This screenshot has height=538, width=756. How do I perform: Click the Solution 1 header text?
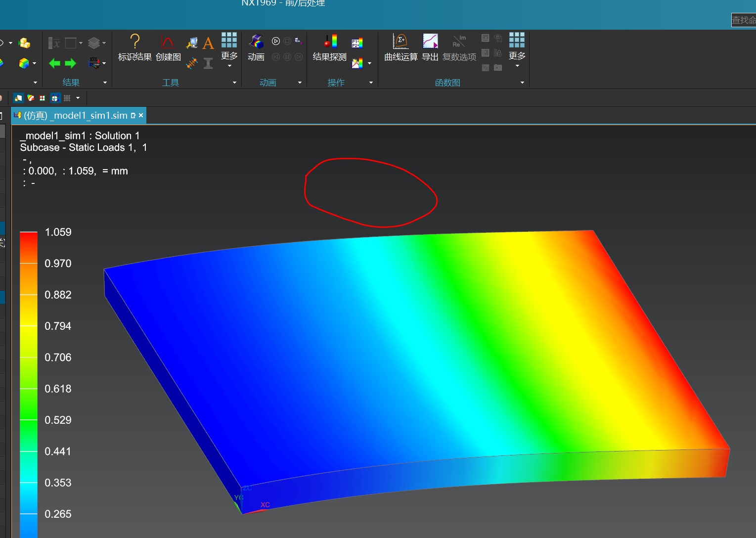[x=117, y=135]
